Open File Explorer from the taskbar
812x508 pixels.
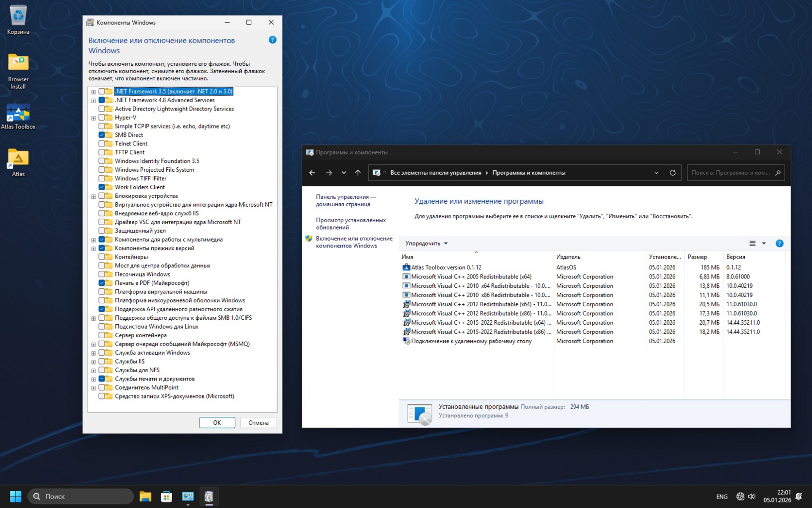pos(145,496)
